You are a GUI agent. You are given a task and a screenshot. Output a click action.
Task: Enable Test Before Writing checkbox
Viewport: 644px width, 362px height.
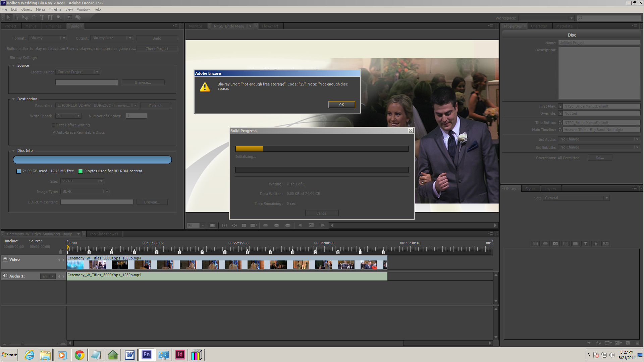pyautogui.click(x=54, y=125)
